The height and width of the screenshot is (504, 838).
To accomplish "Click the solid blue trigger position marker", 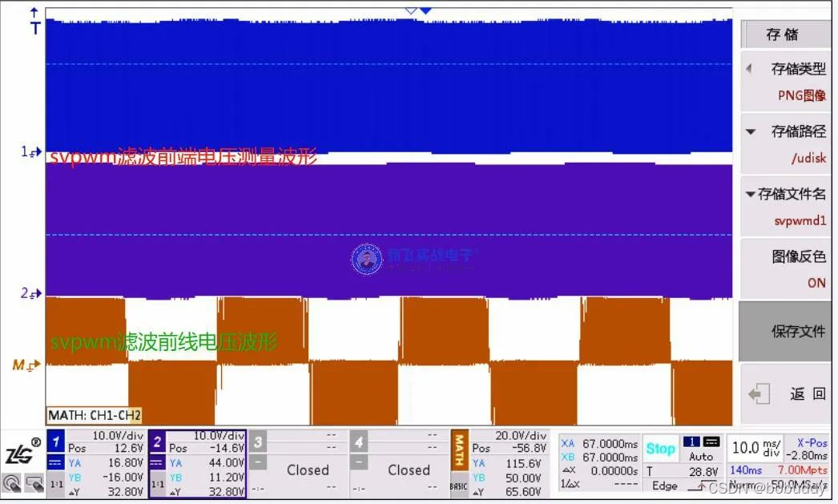I will [426, 10].
